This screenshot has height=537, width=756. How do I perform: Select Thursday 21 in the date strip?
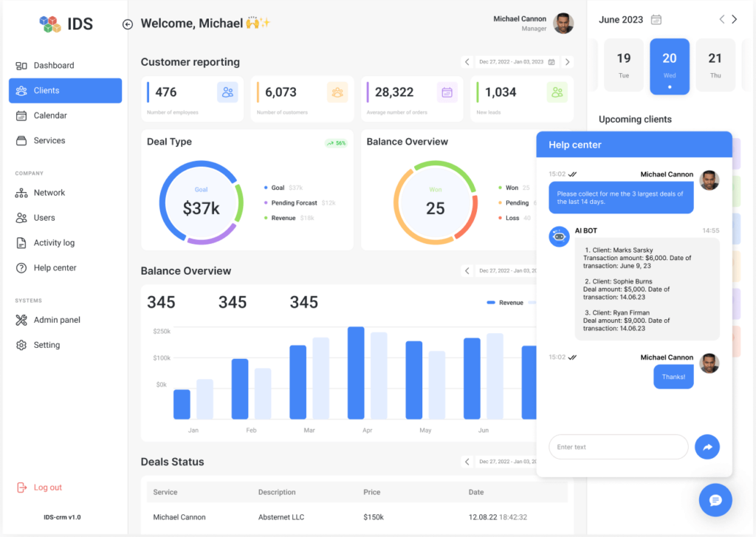click(x=715, y=65)
